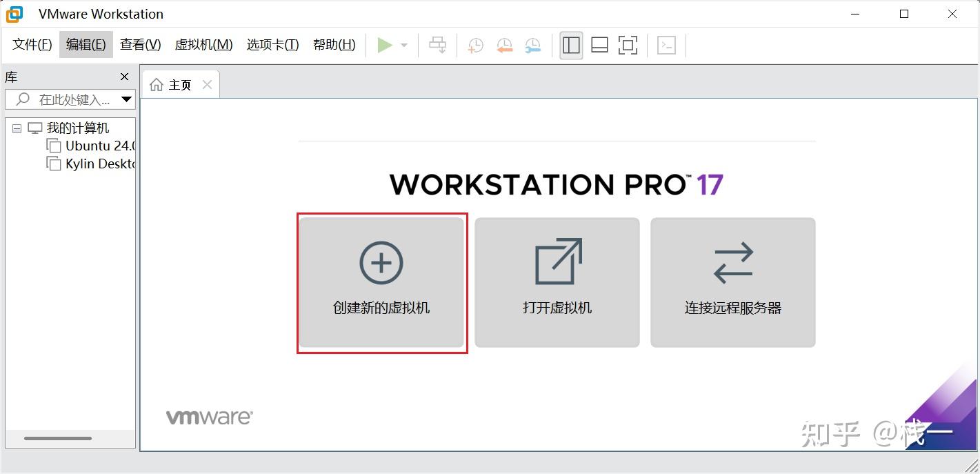Viewport: 980px width, 474px height.
Task: Minimize the VMware Workstation window
Action: (x=856, y=14)
